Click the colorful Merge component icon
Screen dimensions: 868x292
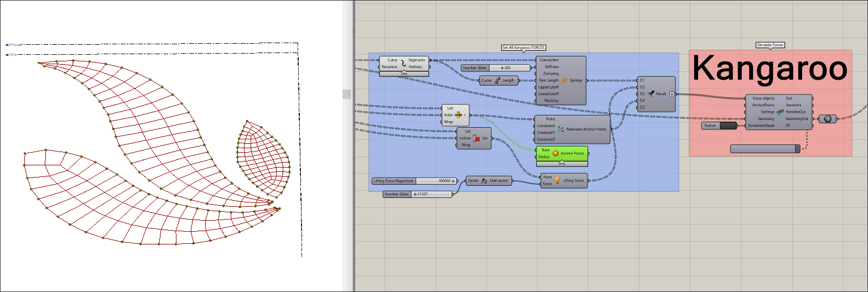(x=651, y=93)
